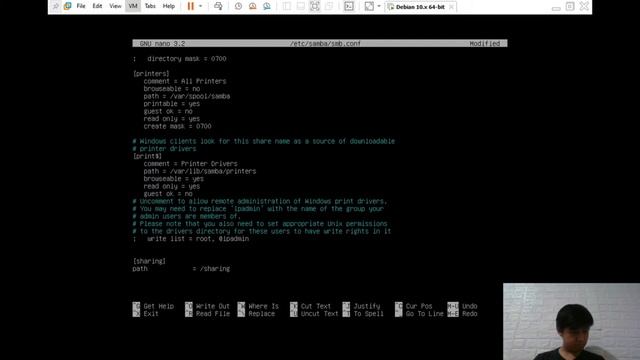
Task: Click the console view icon
Action: pos(300,6)
